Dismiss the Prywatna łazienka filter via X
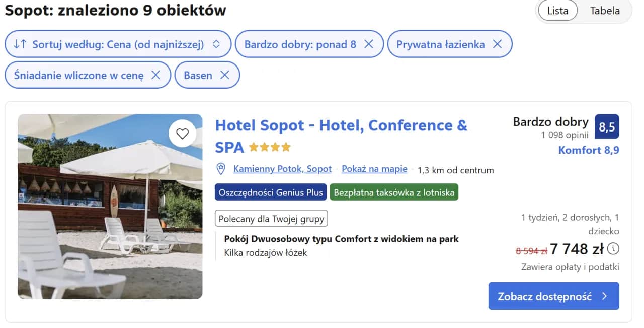This screenshot has height=328, width=644. pyautogui.click(x=498, y=44)
